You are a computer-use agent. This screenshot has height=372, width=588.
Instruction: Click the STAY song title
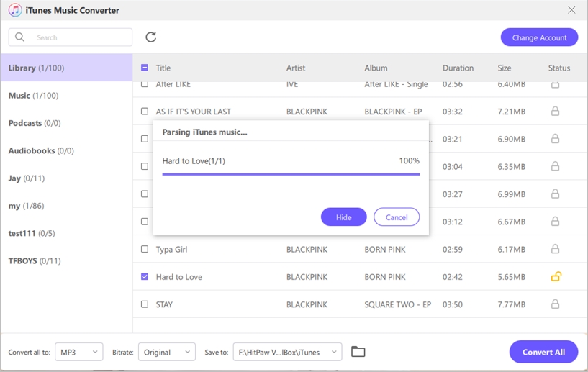(x=164, y=304)
